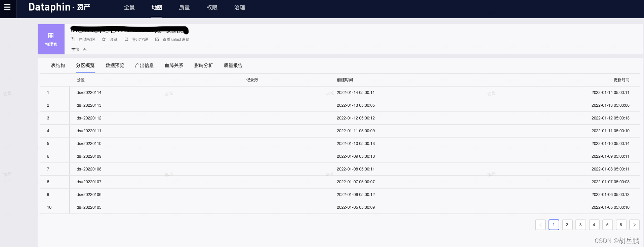Screen dimensions: 644x247
Task: Click 查看select语句 link
Action: click(x=176, y=40)
